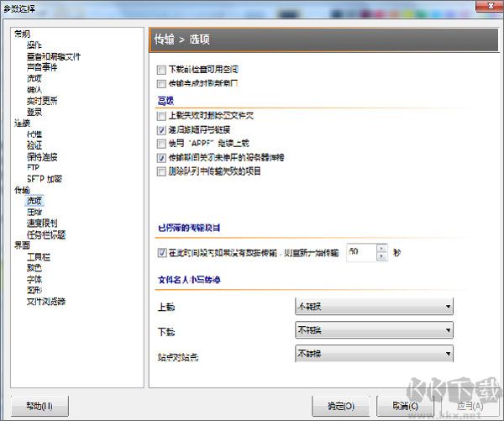504x421 pixels.
Task: Select 确认 tree item
Action: (x=34, y=90)
